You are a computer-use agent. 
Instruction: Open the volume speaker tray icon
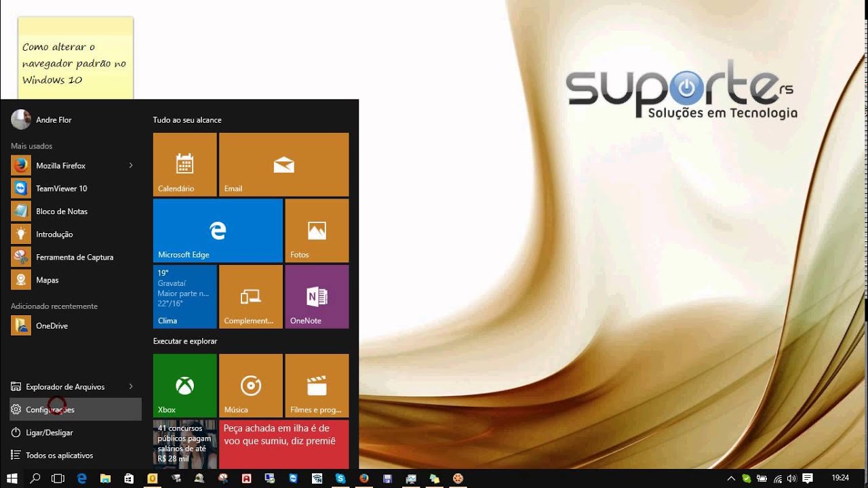pos(792,478)
